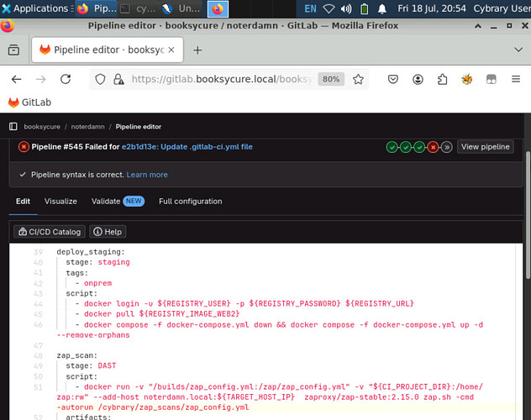531x420 pixels.
Task: Select the Pipeline editor browser tab
Action: pyautogui.click(x=108, y=50)
